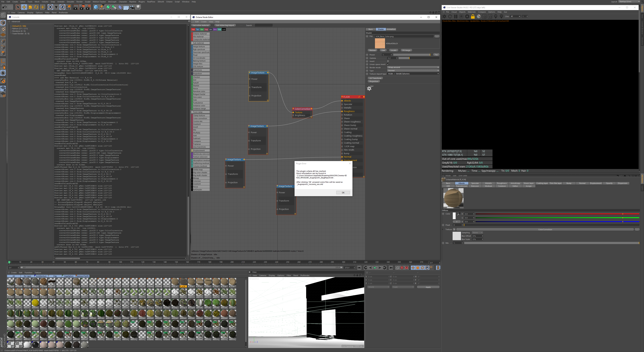This screenshot has height=352, width=644.
Task: Click the yellow lock resolution icon
Action: click(473, 16)
